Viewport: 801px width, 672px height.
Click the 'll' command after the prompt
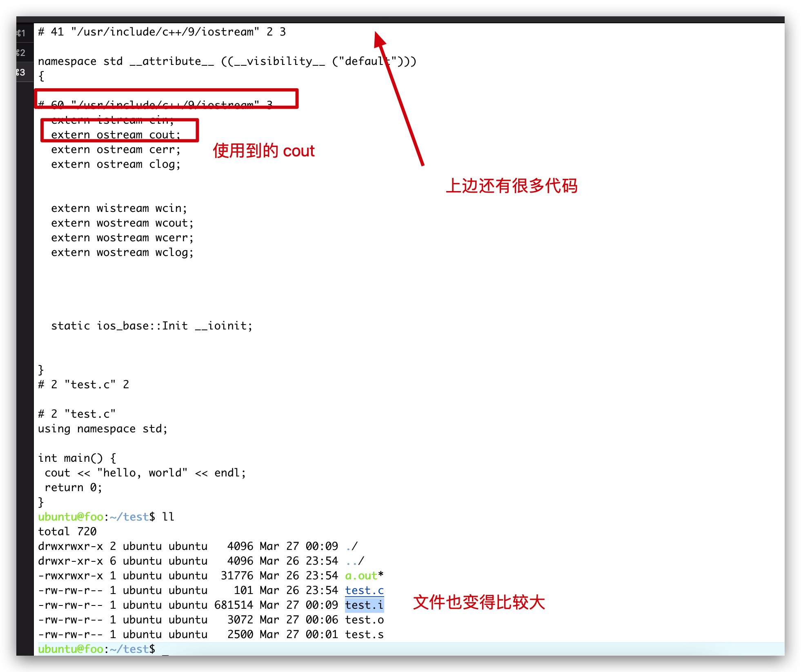coord(168,517)
